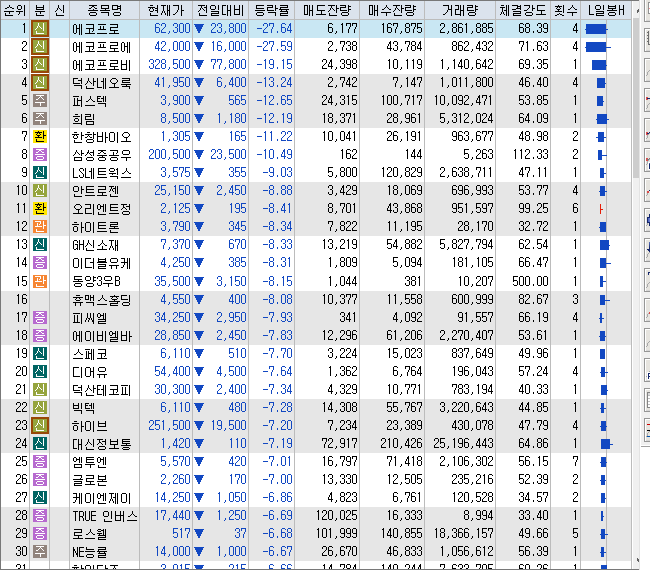This screenshot has width=650, height=570.
Task: Click the L일봉H column header
Action: (x=606, y=10)
